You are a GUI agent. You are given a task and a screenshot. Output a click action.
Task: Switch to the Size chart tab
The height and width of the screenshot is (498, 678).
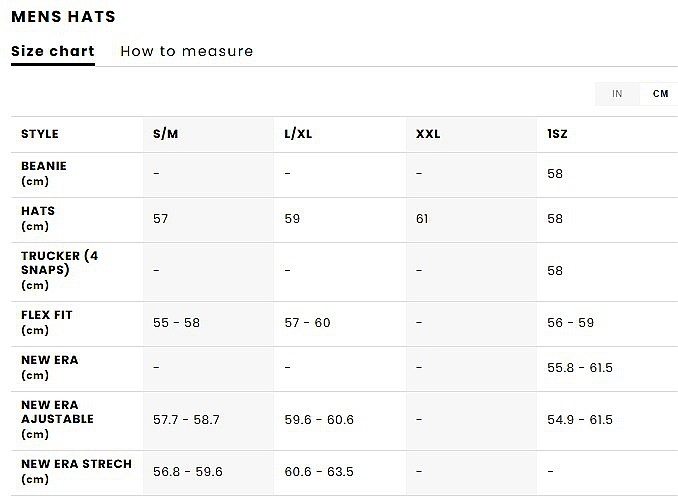pyautogui.click(x=52, y=51)
